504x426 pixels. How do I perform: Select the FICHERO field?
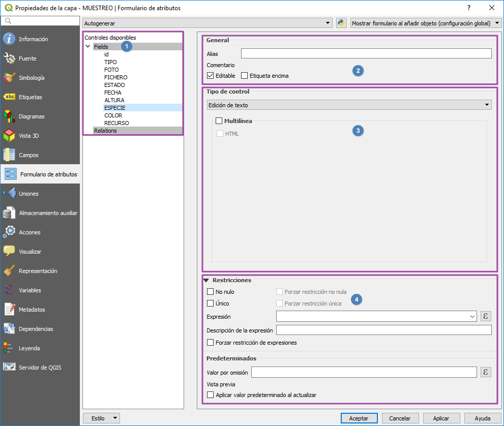click(116, 77)
